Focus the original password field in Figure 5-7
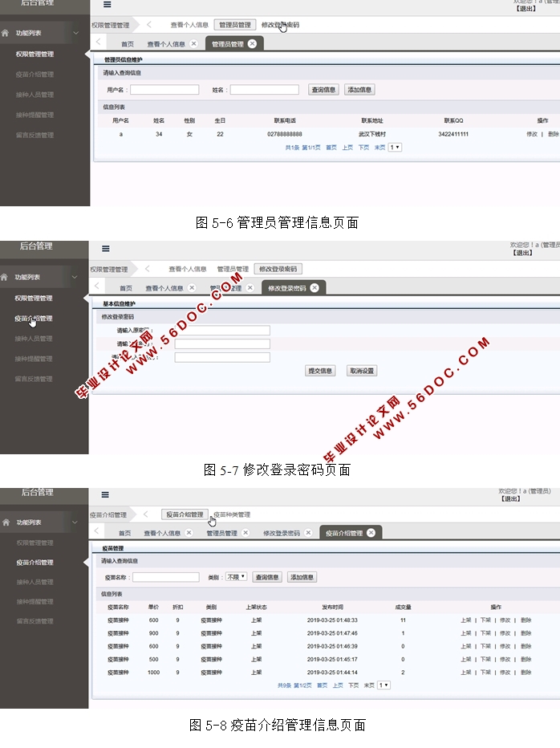Image resolution: width=560 pixels, height=748 pixels. 222,330
